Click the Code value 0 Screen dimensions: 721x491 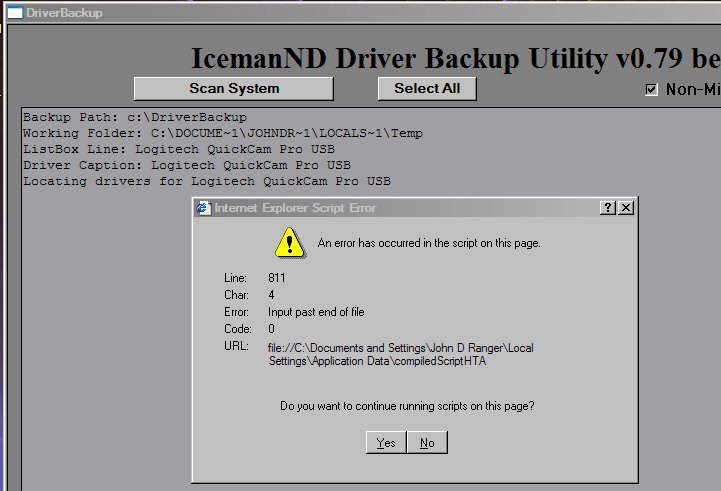pos(271,329)
